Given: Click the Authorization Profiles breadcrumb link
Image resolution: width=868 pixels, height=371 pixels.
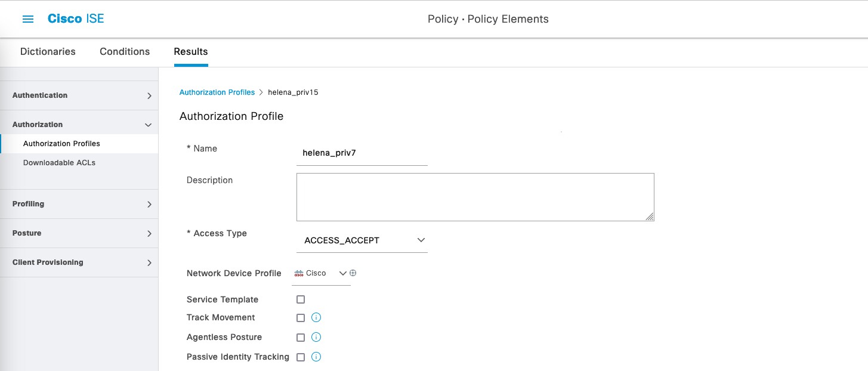Looking at the screenshot, I should (217, 92).
